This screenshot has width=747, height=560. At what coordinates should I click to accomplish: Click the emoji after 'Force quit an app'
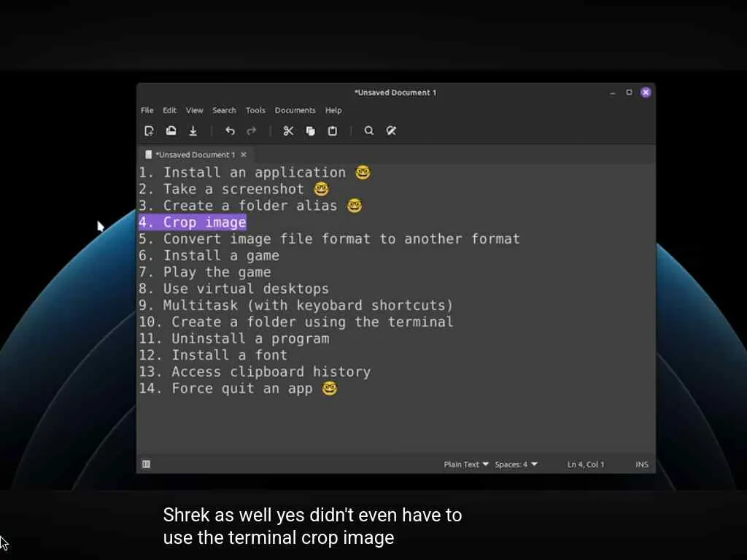point(330,388)
